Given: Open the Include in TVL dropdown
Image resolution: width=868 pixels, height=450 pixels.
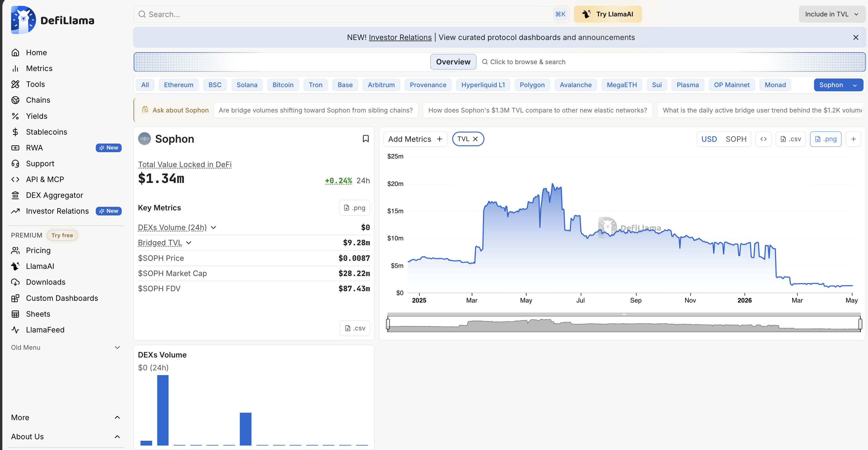Looking at the screenshot, I should coord(832,14).
